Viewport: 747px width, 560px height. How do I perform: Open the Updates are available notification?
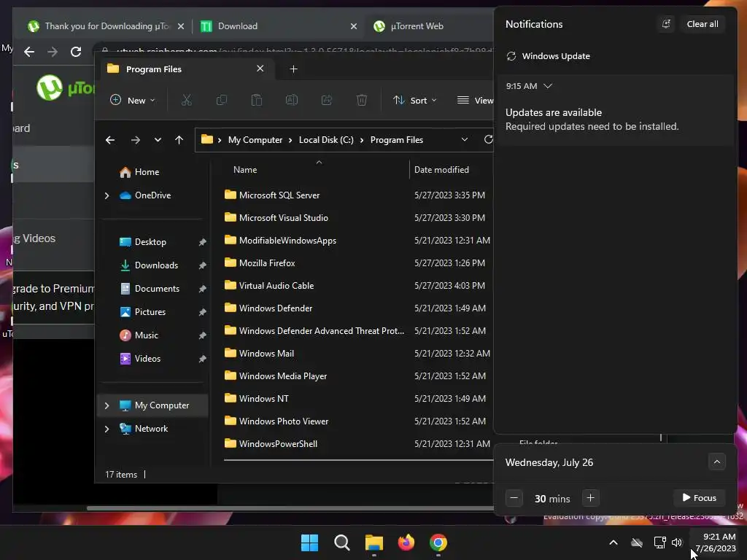pyautogui.click(x=615, y=120)
